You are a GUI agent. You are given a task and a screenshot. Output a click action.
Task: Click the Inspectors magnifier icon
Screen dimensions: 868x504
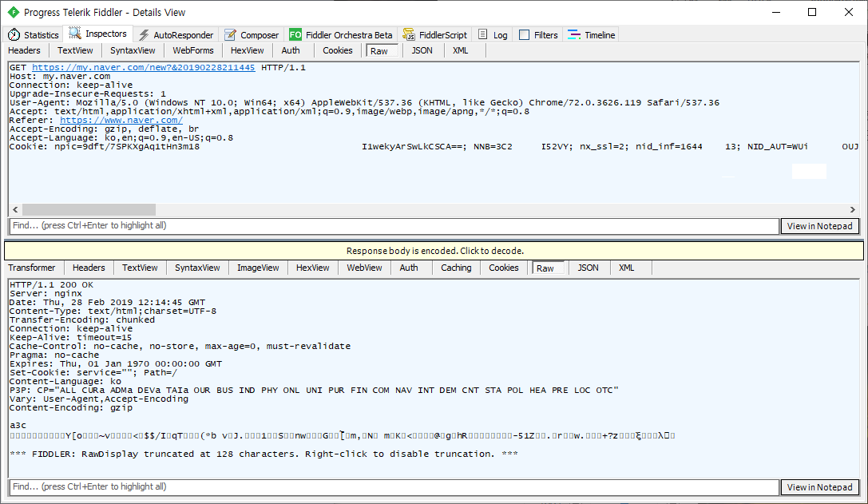click(75, 34)
